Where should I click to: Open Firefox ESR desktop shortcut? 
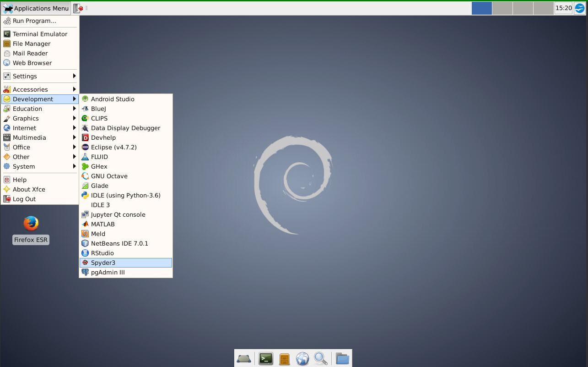click(31, 230)
